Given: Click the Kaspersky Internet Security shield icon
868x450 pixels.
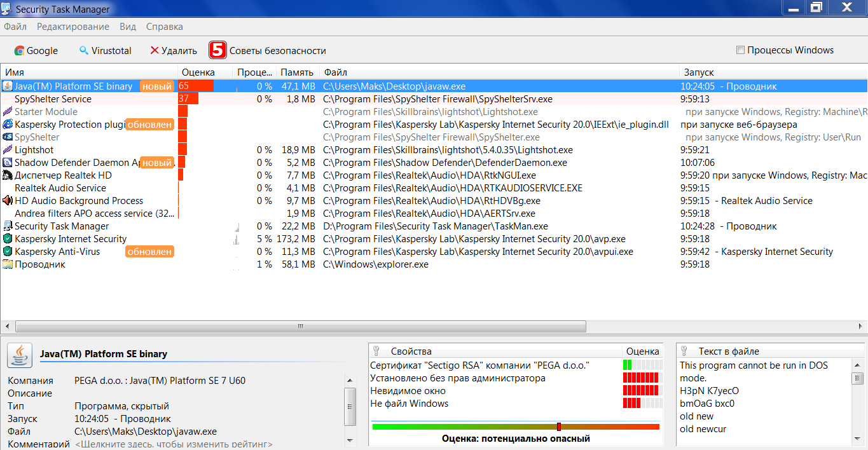Looking at the screenshot, I should click(x=8, y=239).
